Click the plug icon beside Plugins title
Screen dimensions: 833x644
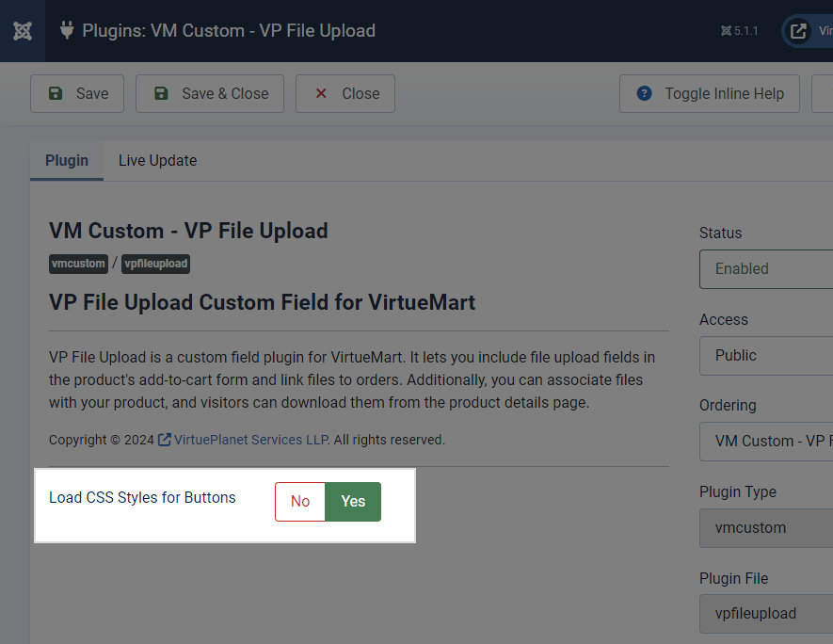[67, 30]
